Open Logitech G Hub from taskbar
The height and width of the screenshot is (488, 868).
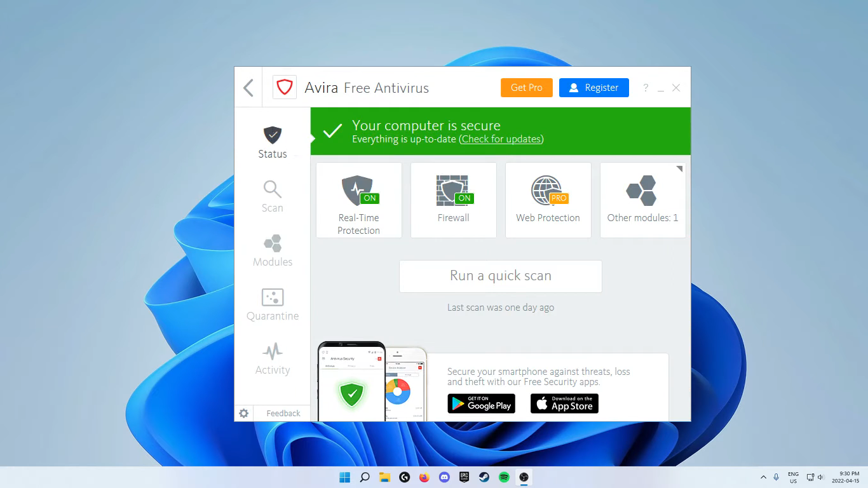[404, 477]
